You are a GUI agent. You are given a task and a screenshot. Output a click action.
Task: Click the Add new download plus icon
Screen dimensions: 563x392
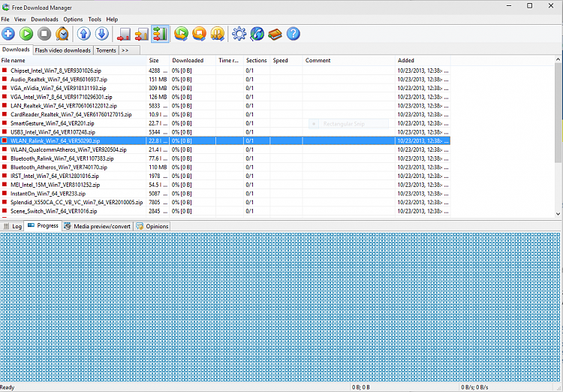(x=8, y=34)
